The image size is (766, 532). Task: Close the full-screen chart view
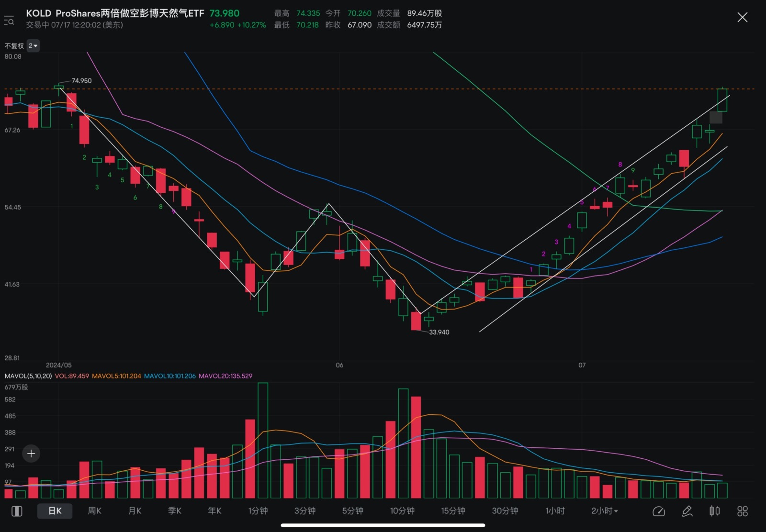[742, 18]
